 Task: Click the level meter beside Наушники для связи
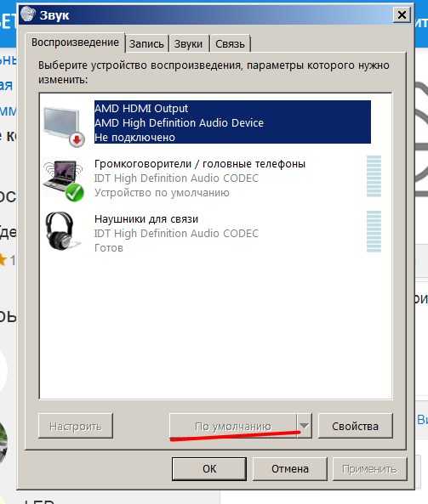pyautogui.click(x=374, y=231)
